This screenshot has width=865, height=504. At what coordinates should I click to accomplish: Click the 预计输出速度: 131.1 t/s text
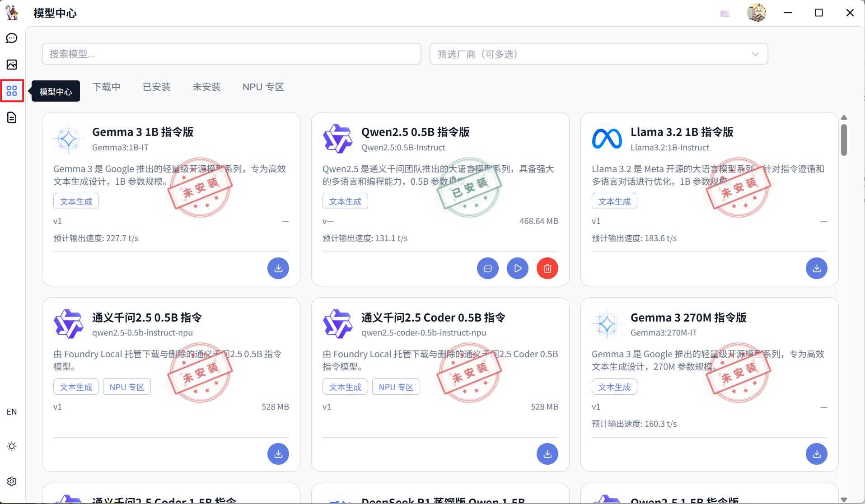[365, 238]
